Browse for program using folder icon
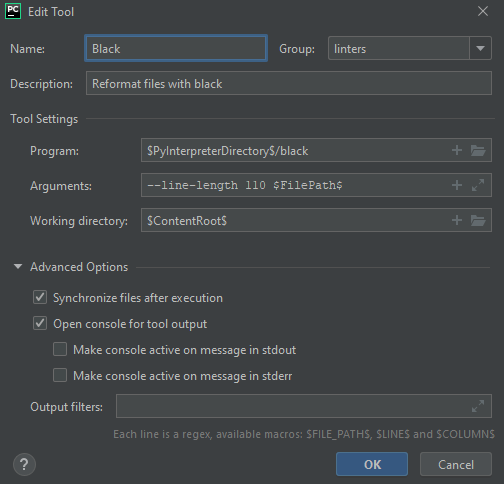Viewport: 504px width, 484px height. coord(478,150)
